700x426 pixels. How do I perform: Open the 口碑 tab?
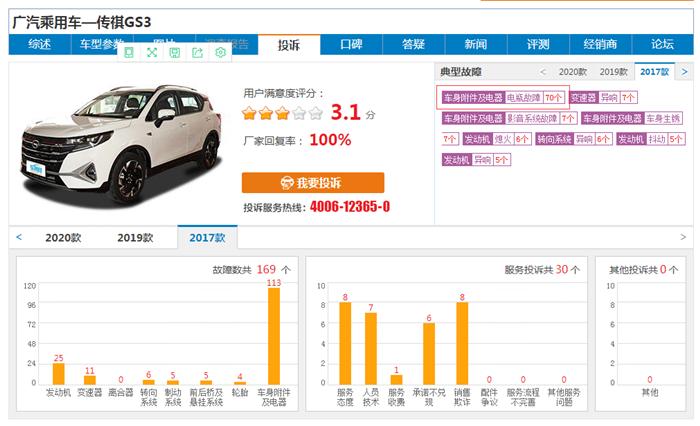pyautogui.click(x=351, y=44)
